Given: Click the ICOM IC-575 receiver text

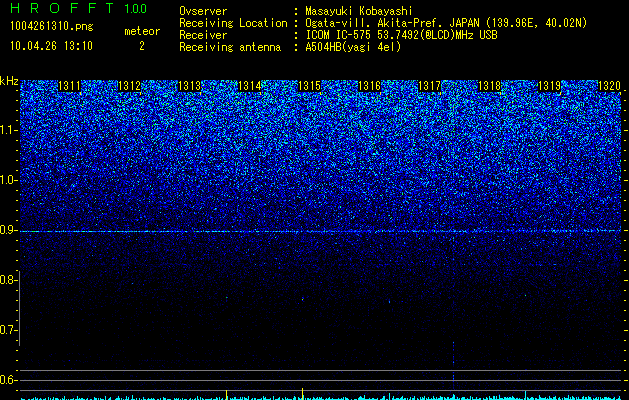Looking at the screenshot, I should (401, 35).
